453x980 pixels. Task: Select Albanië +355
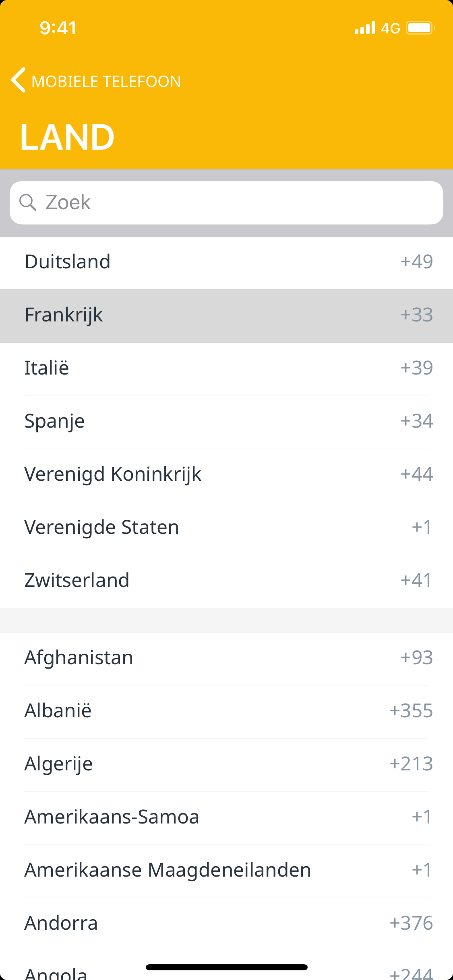click(x=226, y=711)
